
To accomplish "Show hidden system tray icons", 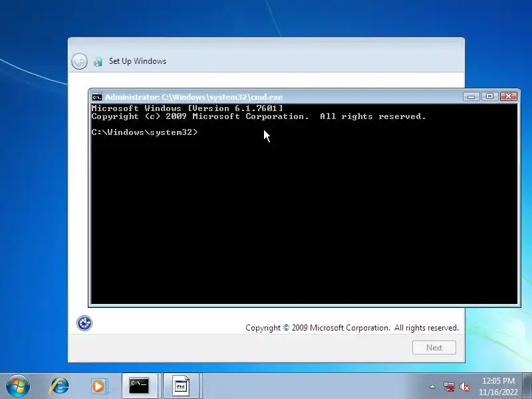I will [433, 386].
